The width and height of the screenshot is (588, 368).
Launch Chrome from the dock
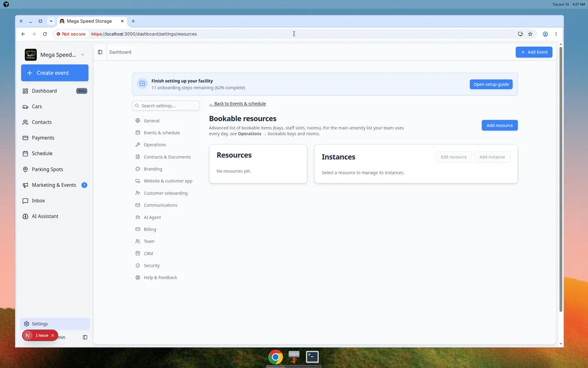(x=276, y=357)
